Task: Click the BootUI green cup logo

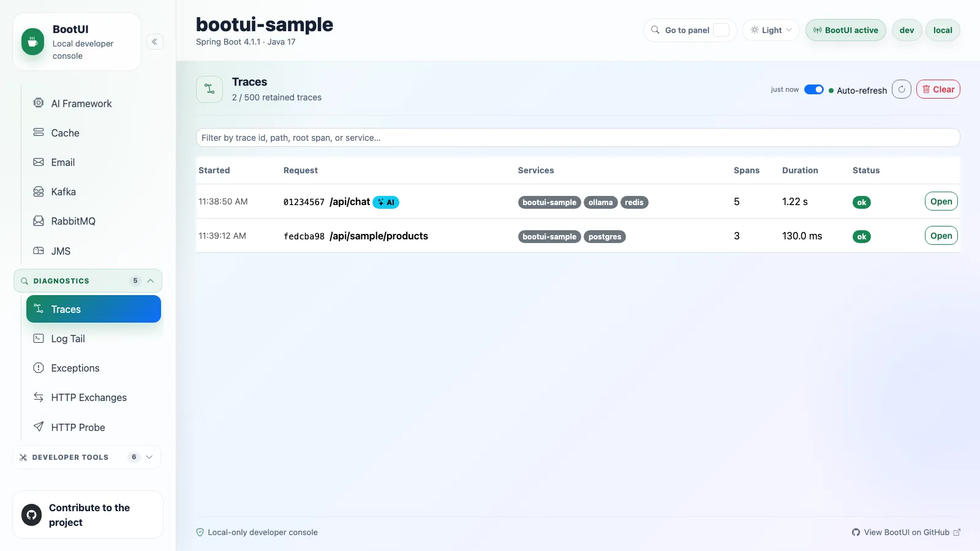Action: [32, 42]
